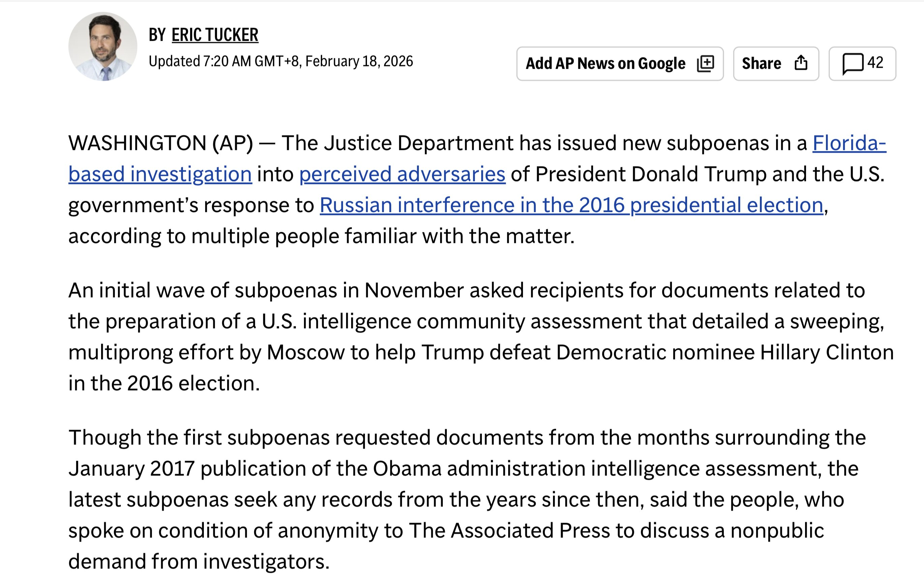The height and width of the screenshot is (587, 924).
Task: Open comments via speech bubble icon
Action: click(x=852, y=63)
